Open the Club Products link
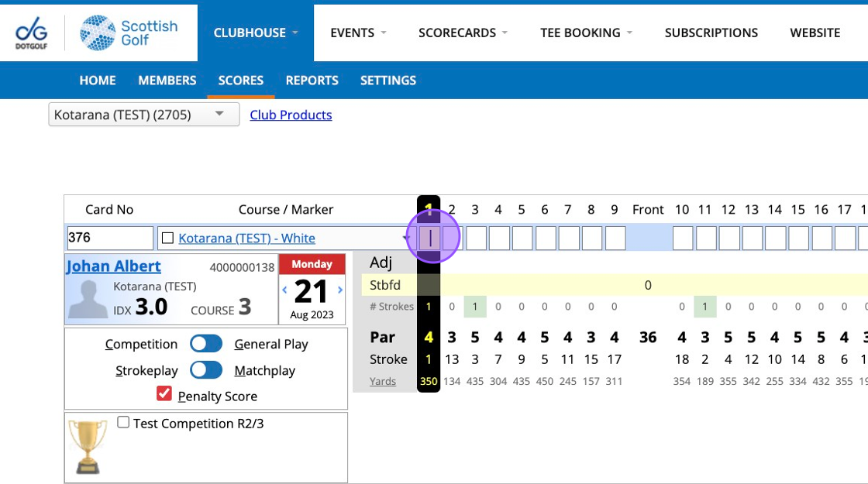 (291, 115)
